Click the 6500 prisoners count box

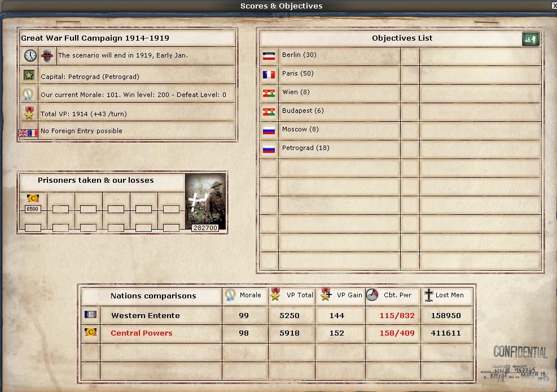33,209
